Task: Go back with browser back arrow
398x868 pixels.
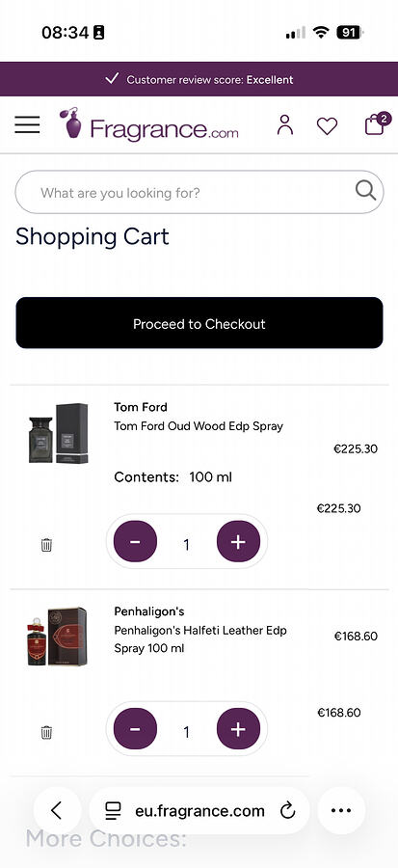Action: coord(57,810)
